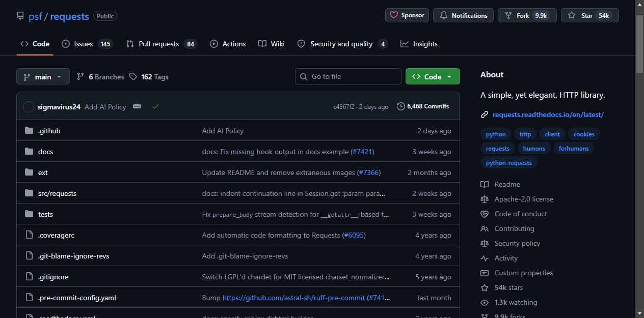Open the commit message ellipsis icon
The width and height of the screenshot is (644, 318).
137,106
